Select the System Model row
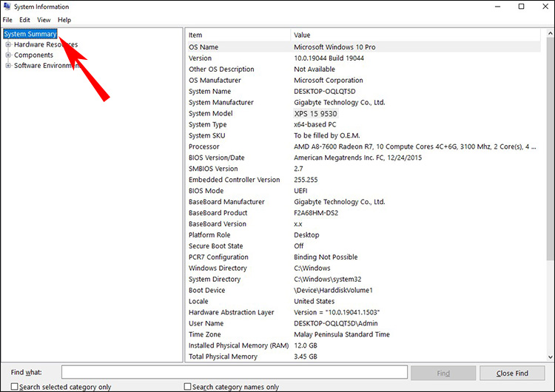555x392 pixels. click(x=363, y=113)
